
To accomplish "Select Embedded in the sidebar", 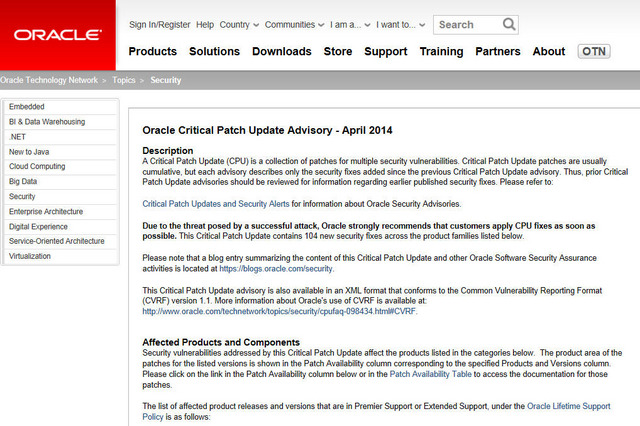I will pos(60,107).
